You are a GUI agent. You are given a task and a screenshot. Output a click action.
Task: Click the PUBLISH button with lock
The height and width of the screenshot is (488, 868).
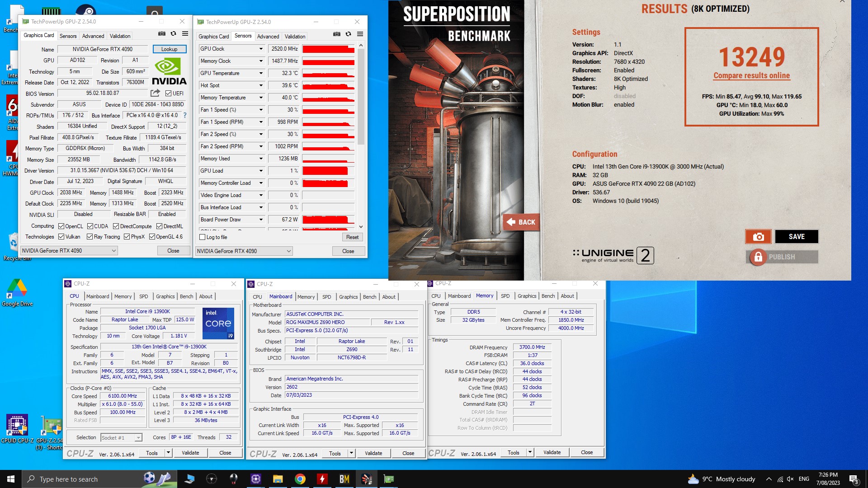[782, 257]
